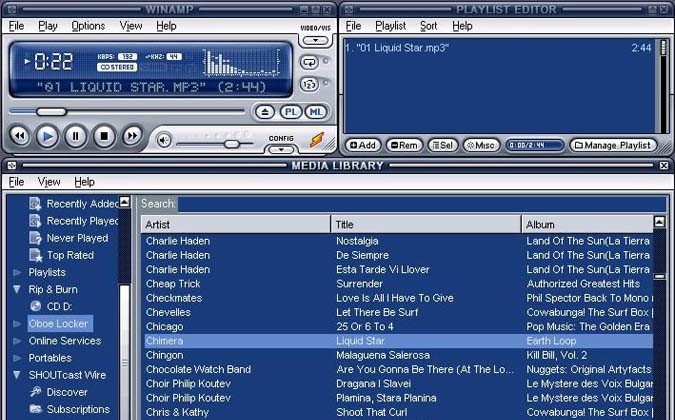Mute using the speaker icon
This screenshot has height=420, width=675.
tap(164, 140)
